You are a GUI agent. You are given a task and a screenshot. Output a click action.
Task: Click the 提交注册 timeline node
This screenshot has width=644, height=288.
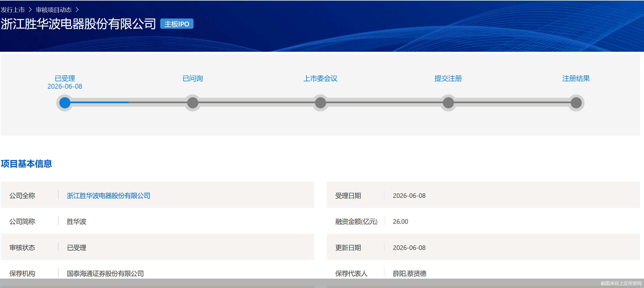point(448,103)
